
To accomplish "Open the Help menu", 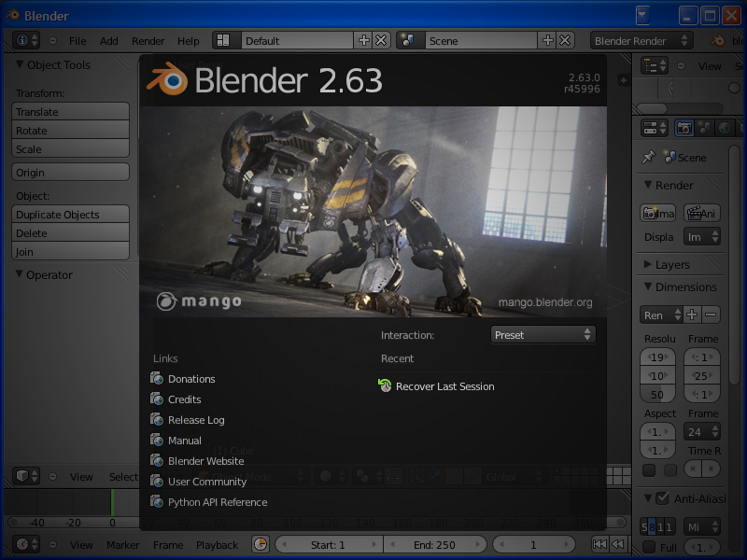I will (189, 41).
